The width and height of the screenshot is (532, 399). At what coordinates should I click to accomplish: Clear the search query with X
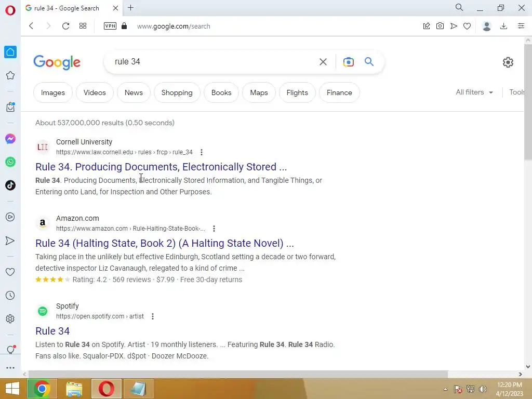323,62
